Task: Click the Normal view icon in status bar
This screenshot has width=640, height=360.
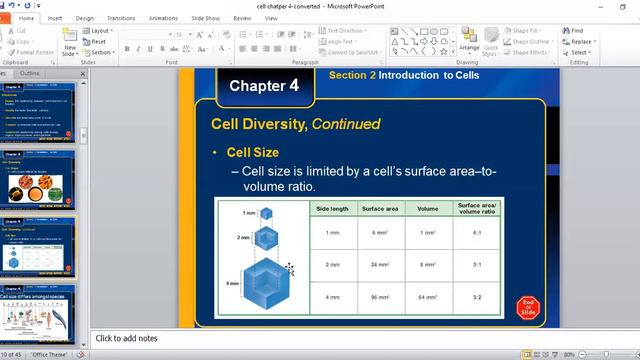Action: click(527, 355)
